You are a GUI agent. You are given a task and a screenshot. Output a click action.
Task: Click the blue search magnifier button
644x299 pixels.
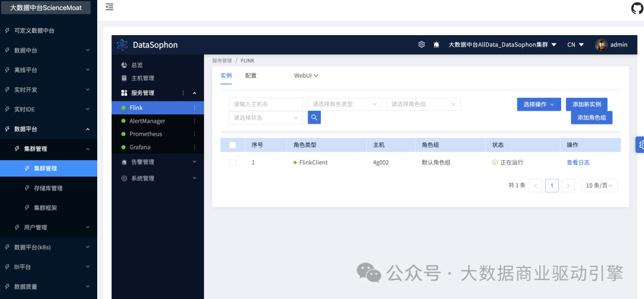pyautogui.click(x=314, y=117)
